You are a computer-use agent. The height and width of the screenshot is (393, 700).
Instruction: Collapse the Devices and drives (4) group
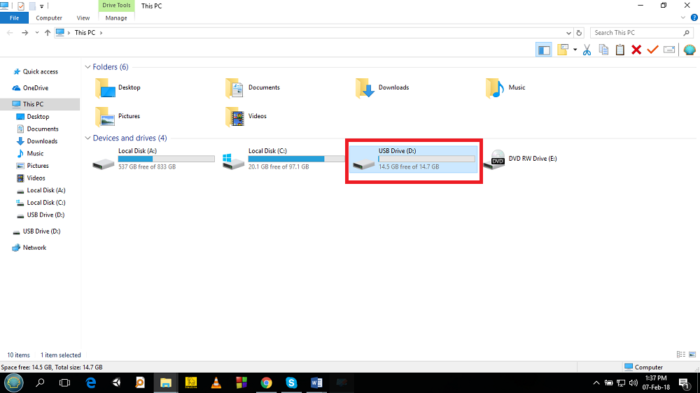(88, 138)
